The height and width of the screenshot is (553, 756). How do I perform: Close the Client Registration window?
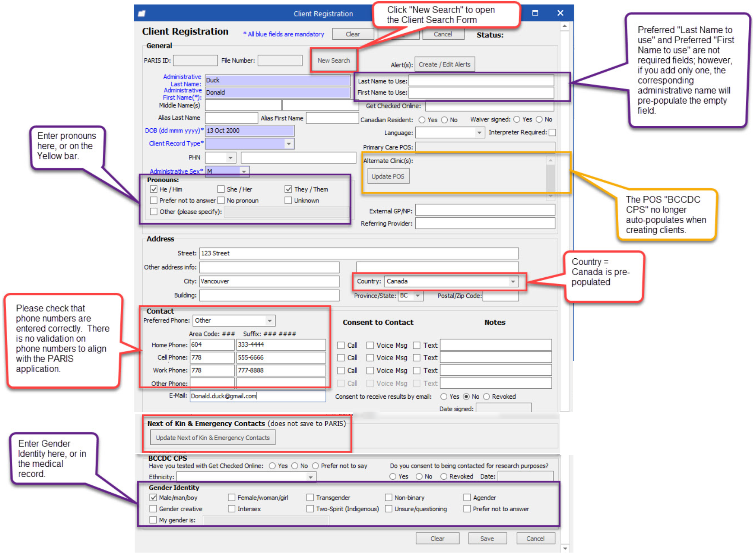click(x=560, y=13)
